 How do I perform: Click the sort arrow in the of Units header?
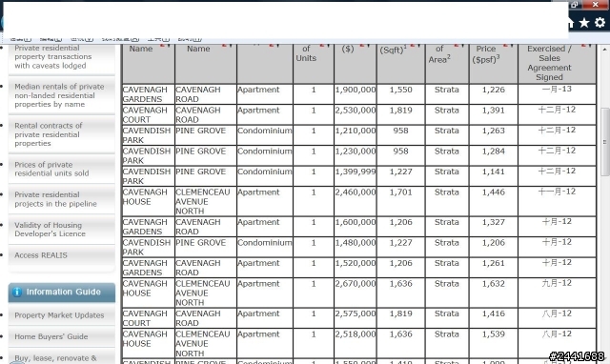325,46
